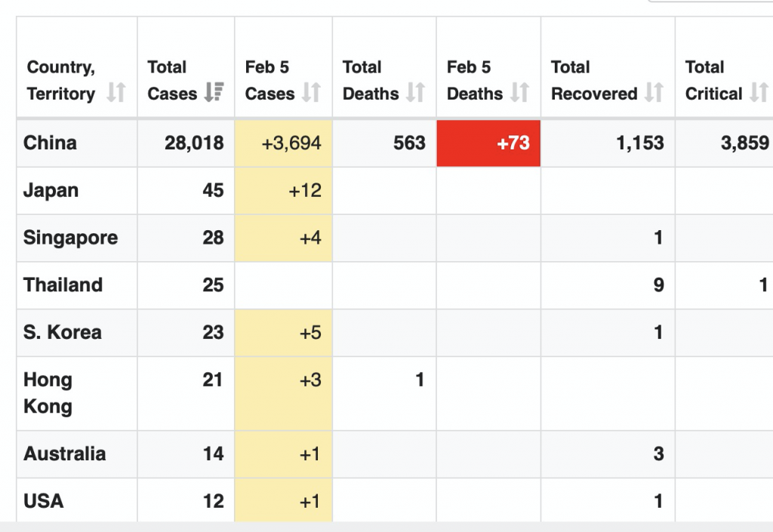Sort by Feb 5 Deaths icon
Viewport: 773px width, 532px height.
click(519, 93)
